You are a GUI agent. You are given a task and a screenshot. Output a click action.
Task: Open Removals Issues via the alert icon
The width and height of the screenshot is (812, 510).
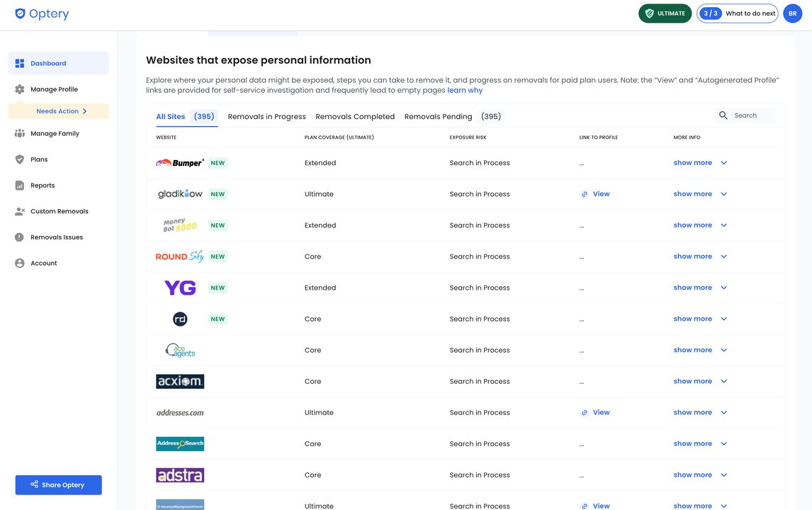19,237
